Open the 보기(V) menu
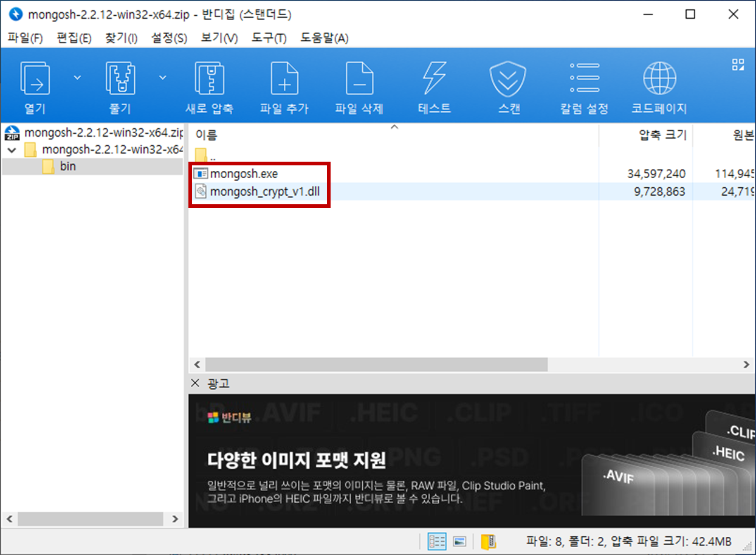 219,38
